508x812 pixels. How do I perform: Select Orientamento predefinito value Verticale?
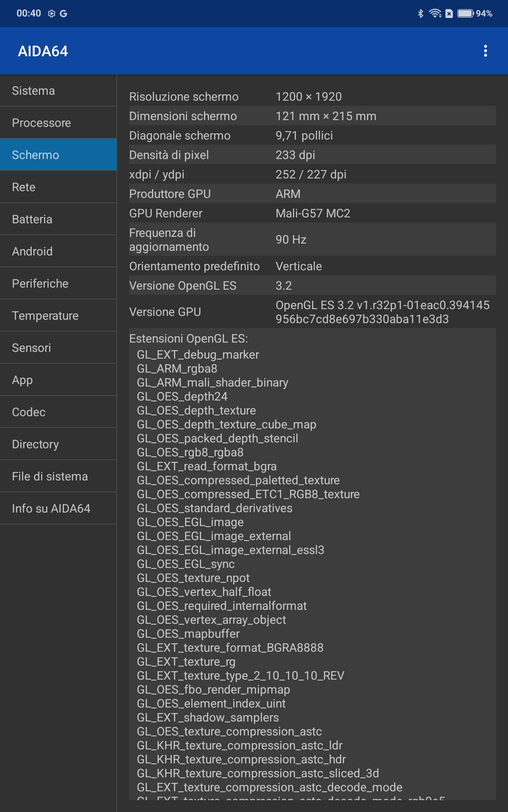[x=299, y=266]
